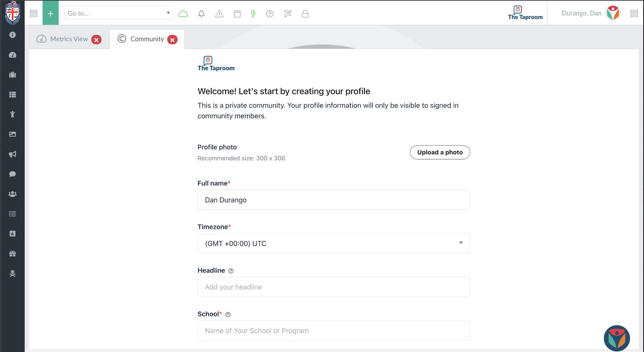Click the green plus add button

pyautogui.click(x=50, y=13)
